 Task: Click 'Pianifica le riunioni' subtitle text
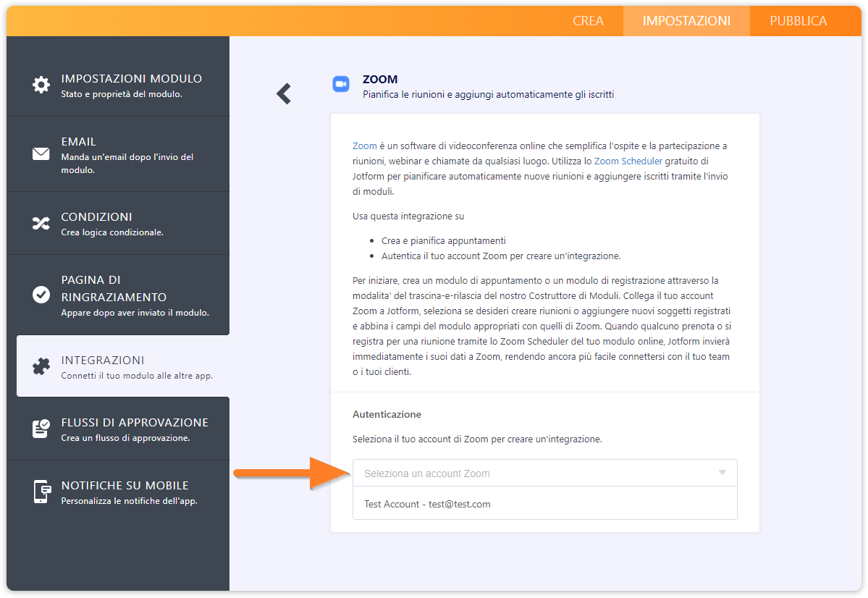(488, 95)
